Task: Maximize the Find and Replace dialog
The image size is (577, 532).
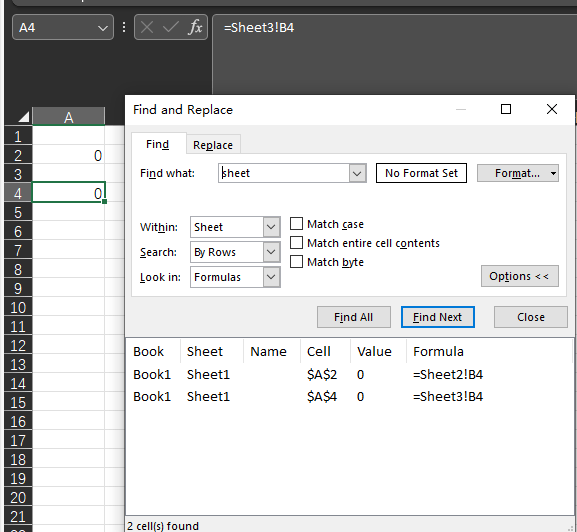Action: pyautogui.click(x=506, y=109)
